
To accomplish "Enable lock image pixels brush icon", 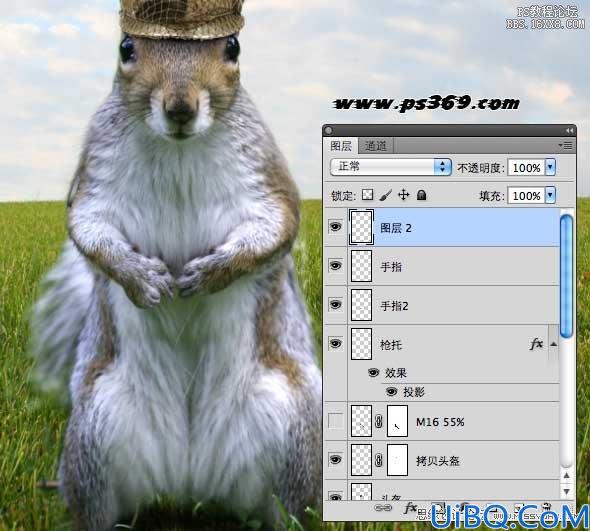I will (x=385, y=195).
